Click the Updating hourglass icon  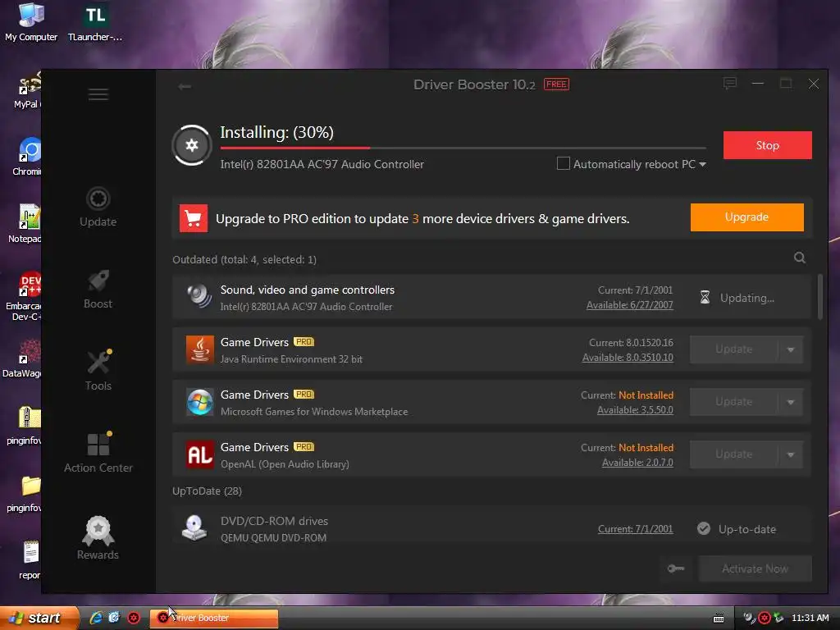point(705,297)
